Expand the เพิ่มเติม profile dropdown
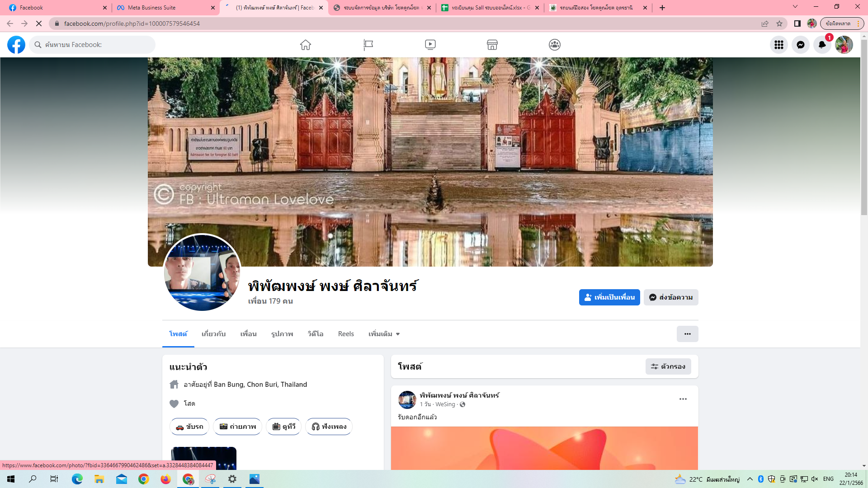The image size is (868, 488). click(384, 334)
